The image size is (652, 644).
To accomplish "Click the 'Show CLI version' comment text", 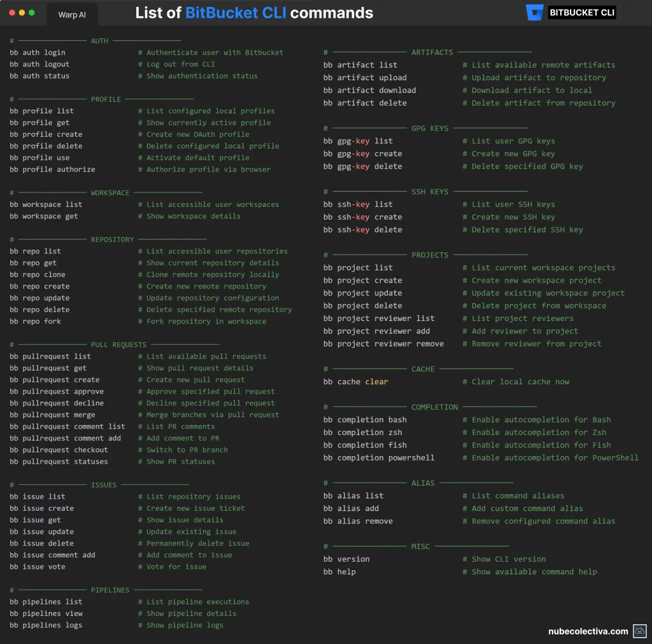I will [x=508, y=559].
